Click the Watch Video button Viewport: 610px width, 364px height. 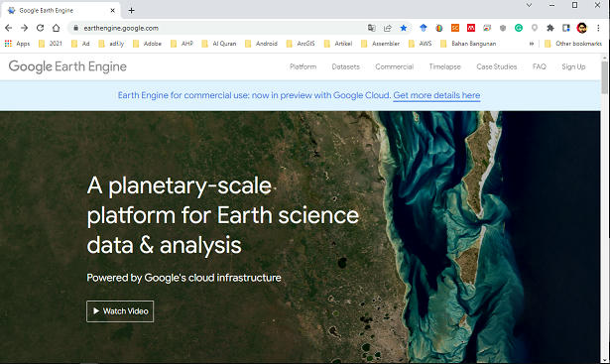click(120, 311)
